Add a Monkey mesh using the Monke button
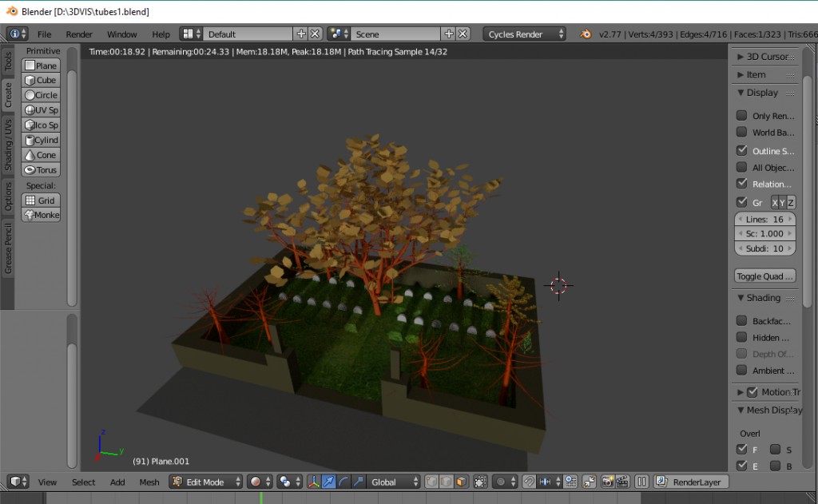 (41, 214)
